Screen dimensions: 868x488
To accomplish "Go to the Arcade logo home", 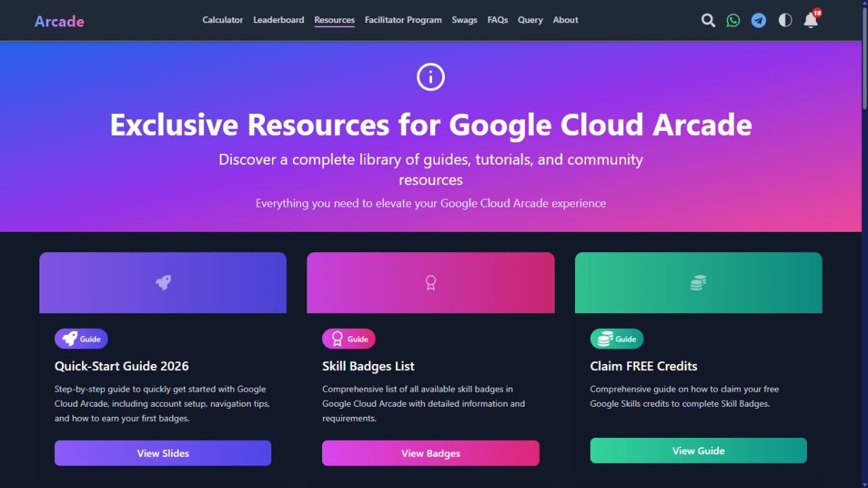I will 60,21.
